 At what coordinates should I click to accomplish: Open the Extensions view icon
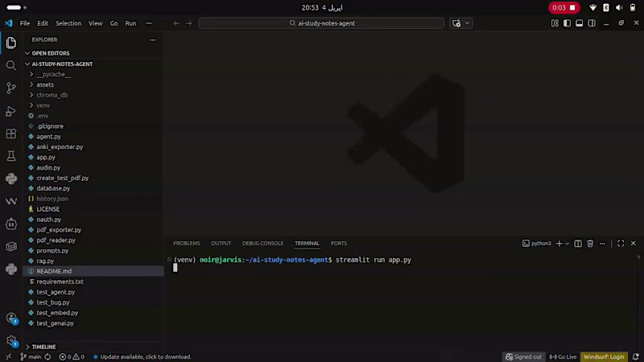click(11, 134)
